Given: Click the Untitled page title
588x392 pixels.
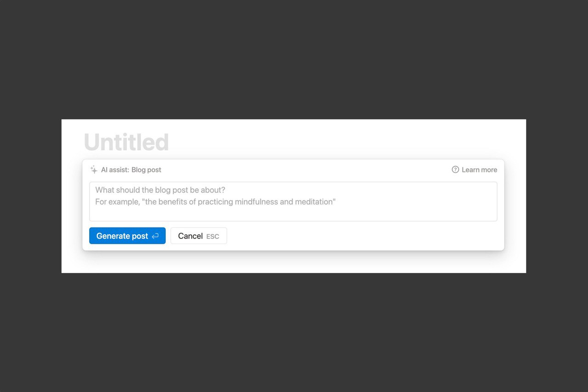Looking at the screenshot, I should 126,142.
